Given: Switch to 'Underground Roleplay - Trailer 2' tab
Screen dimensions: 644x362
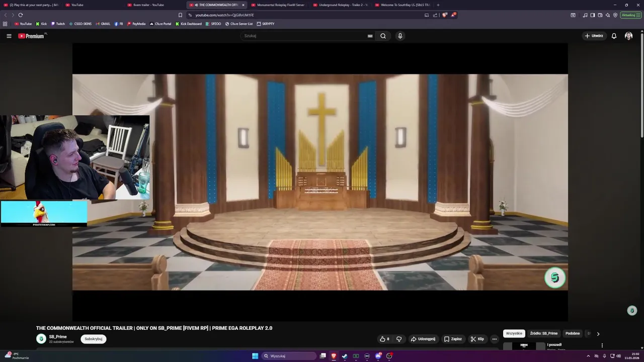Looking at the screenshot, I should tap(341, 5).
